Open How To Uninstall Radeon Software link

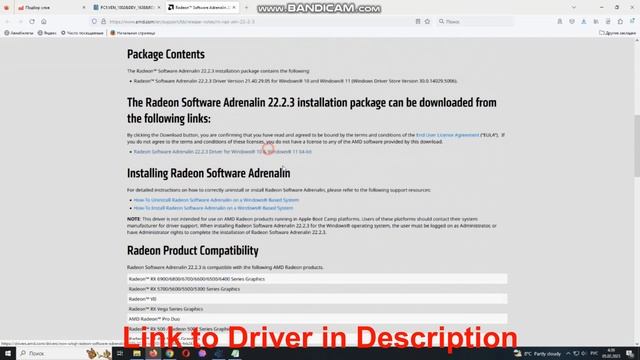[216, 200]
